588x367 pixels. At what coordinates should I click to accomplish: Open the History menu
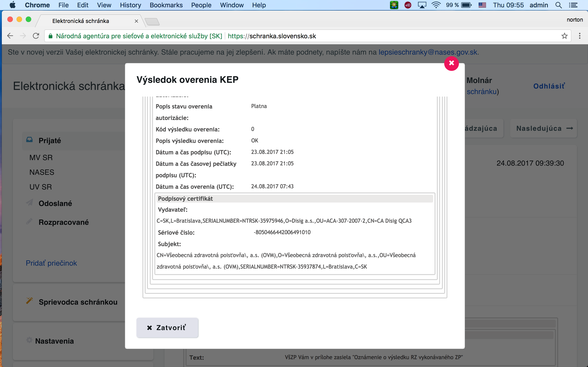point(130,5)
